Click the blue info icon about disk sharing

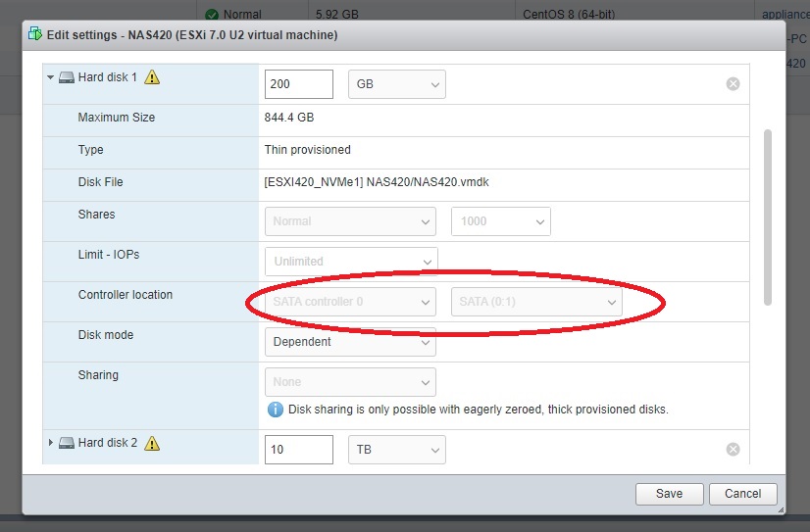[275, 410]
